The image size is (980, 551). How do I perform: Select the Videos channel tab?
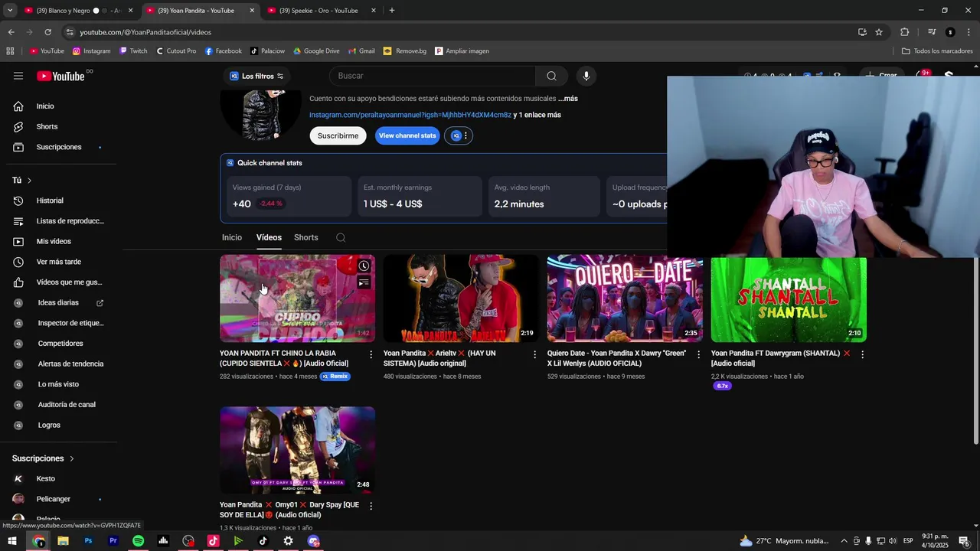269,237
